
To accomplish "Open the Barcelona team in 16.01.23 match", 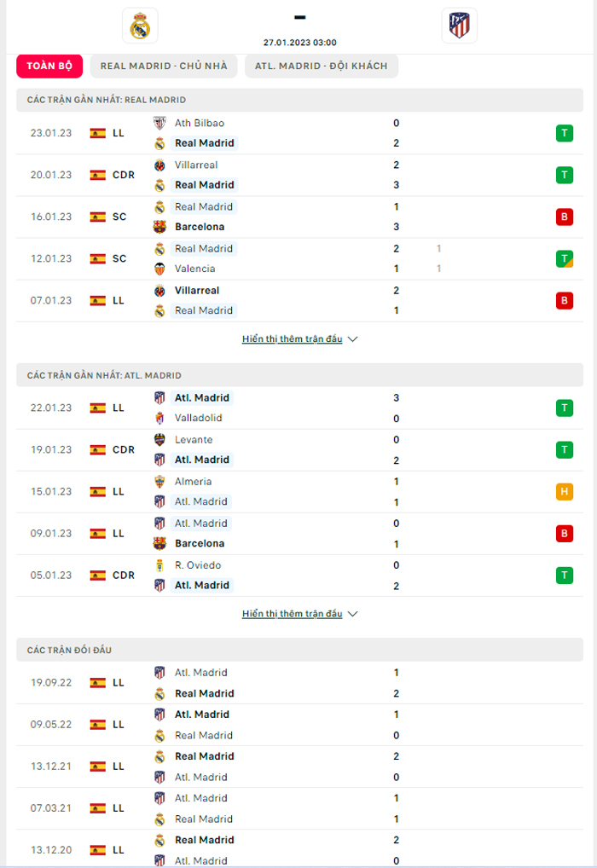I will 200,227.
